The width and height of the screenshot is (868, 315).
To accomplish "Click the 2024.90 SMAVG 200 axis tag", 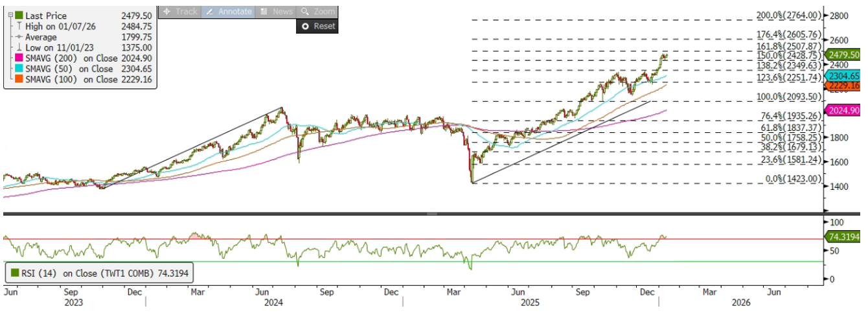I will coord(843,113).
